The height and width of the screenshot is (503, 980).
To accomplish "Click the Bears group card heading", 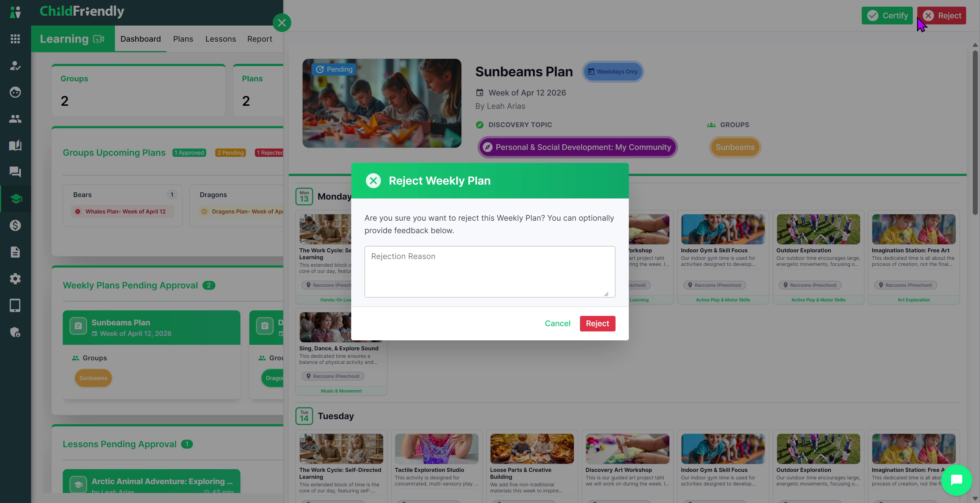I will coord(82,195).
